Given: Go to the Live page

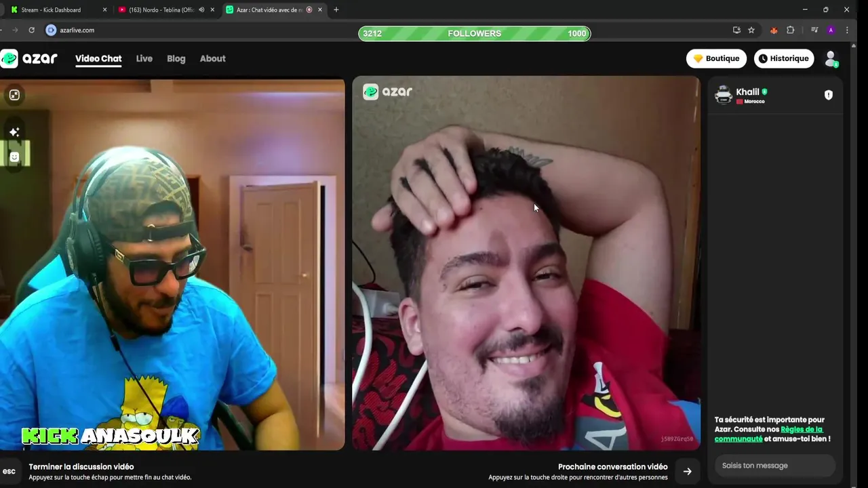Looking at the screenshot, I should tap(144, 59).
